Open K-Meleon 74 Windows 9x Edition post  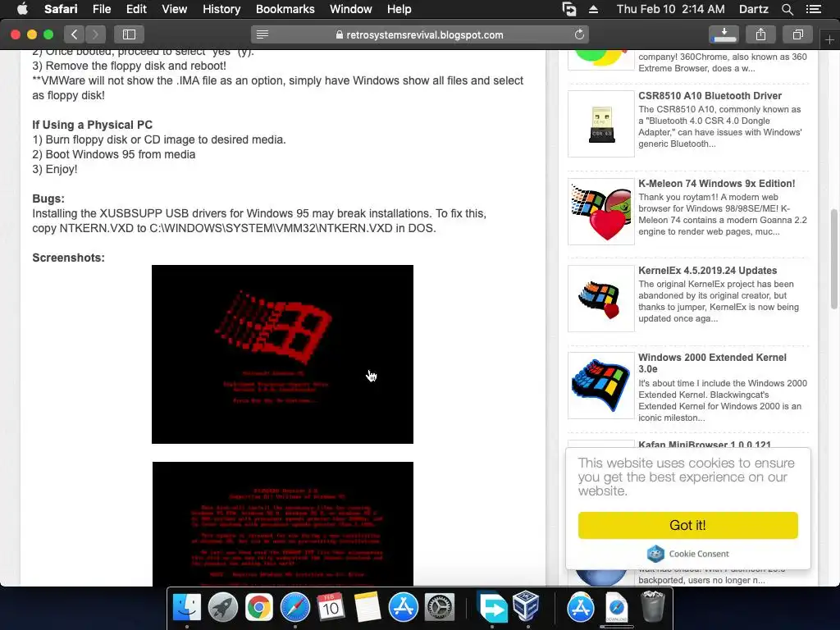click(x=717, y=183)
